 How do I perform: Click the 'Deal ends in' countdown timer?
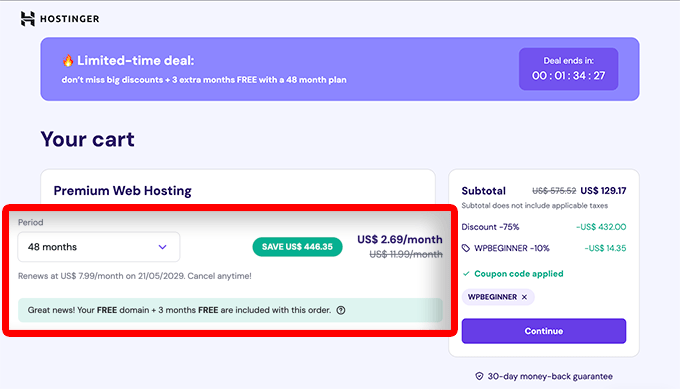tap(569, 69)
